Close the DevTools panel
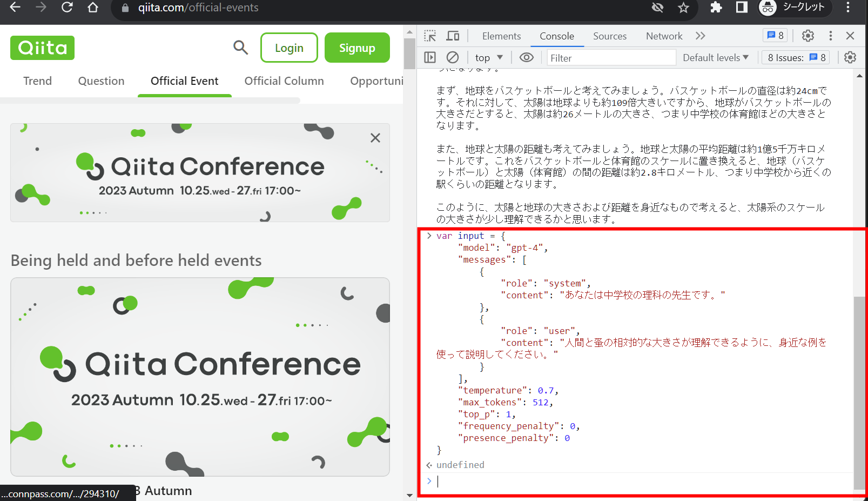Viewport: 868px width, 501px height. click(x=850, y=36)
